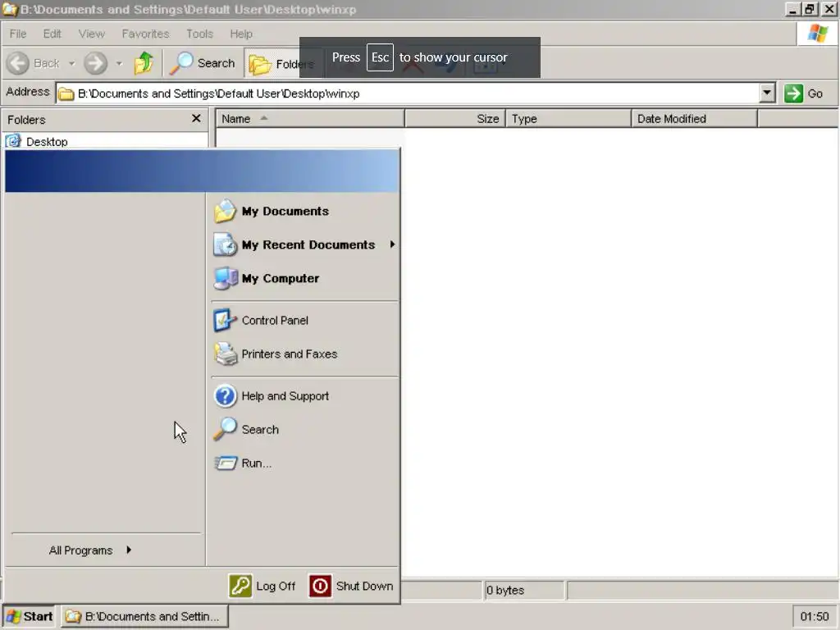Sort by the Type column
The width and height of the screenshot is (840, 630).
pos(568,119)
